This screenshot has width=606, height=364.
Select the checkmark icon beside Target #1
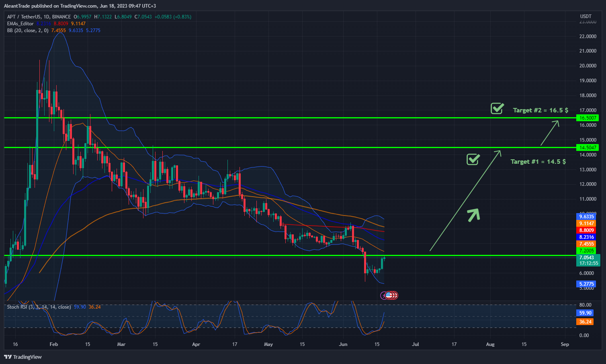click(473, 159)
